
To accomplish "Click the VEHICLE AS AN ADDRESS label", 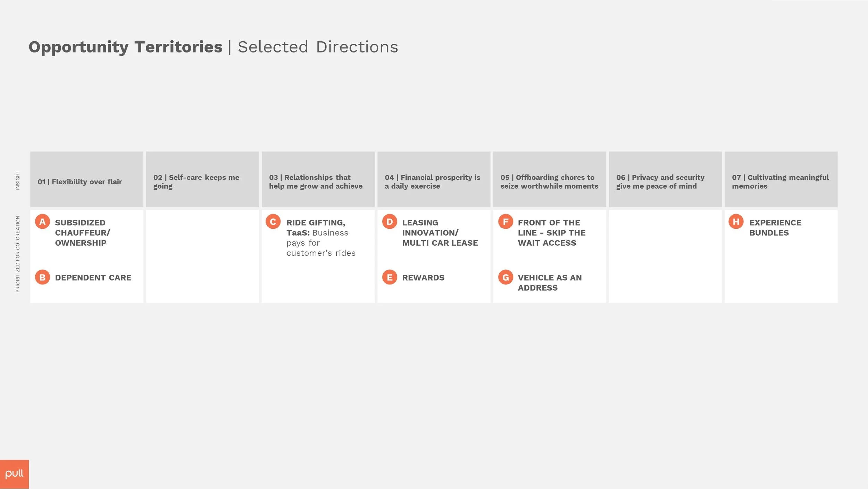I will (x=550, y=283).
